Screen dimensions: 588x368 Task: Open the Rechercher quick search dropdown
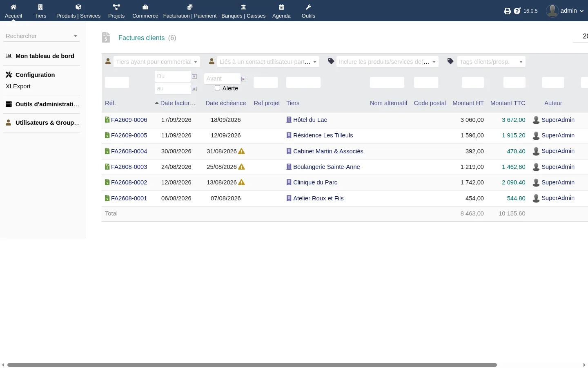point(42,36)
